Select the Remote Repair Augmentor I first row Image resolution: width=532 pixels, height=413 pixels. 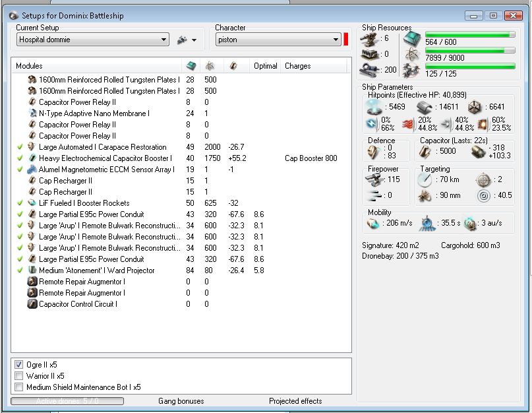[x=181, y=281]
